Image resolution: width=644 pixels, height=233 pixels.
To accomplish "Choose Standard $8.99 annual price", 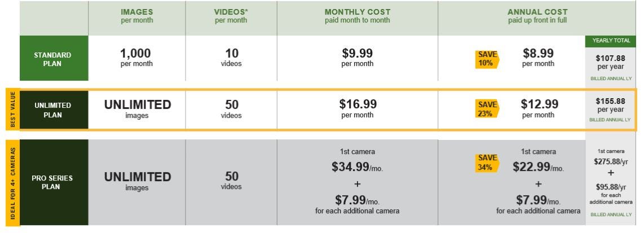I will (537, 54).
